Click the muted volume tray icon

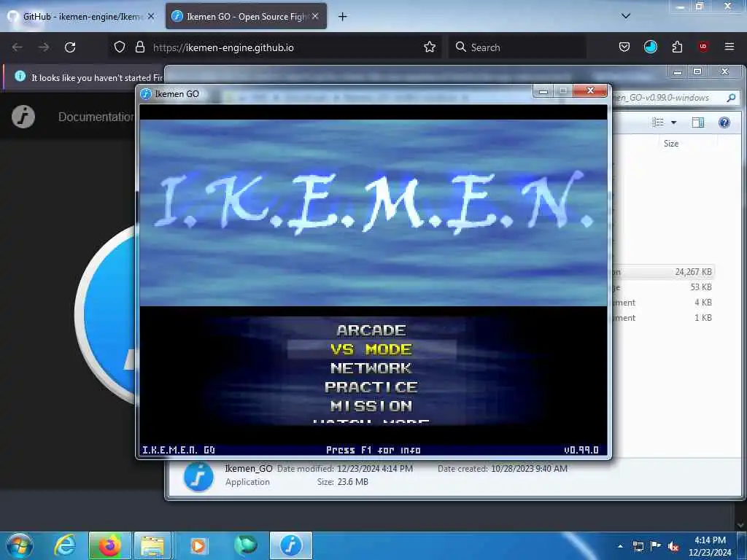click(673, 546)
